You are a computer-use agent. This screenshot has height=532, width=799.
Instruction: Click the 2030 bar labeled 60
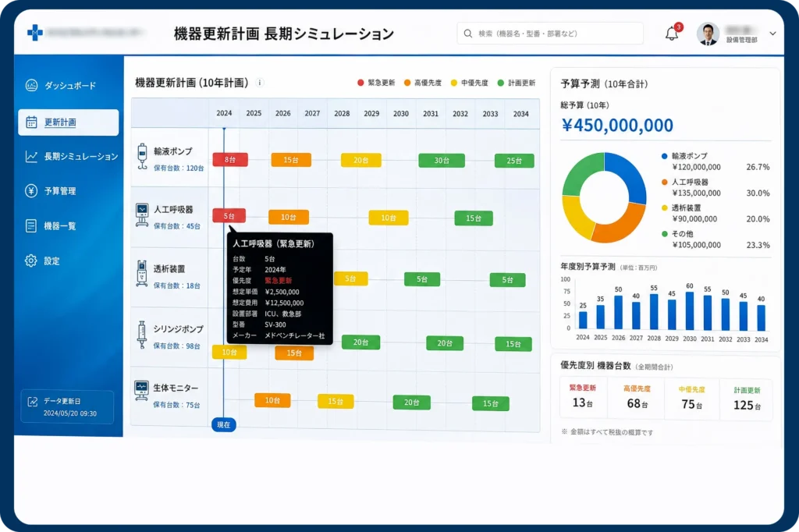pyautogui.click(x=690, y=310)
